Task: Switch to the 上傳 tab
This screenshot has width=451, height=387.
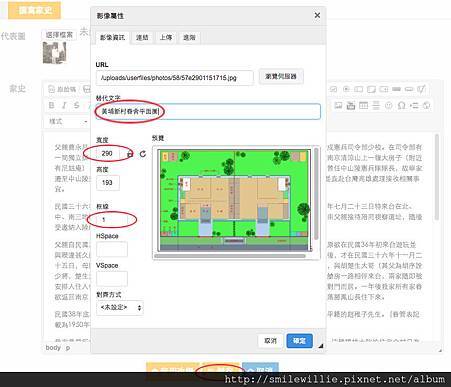Action: pos(166,37)
